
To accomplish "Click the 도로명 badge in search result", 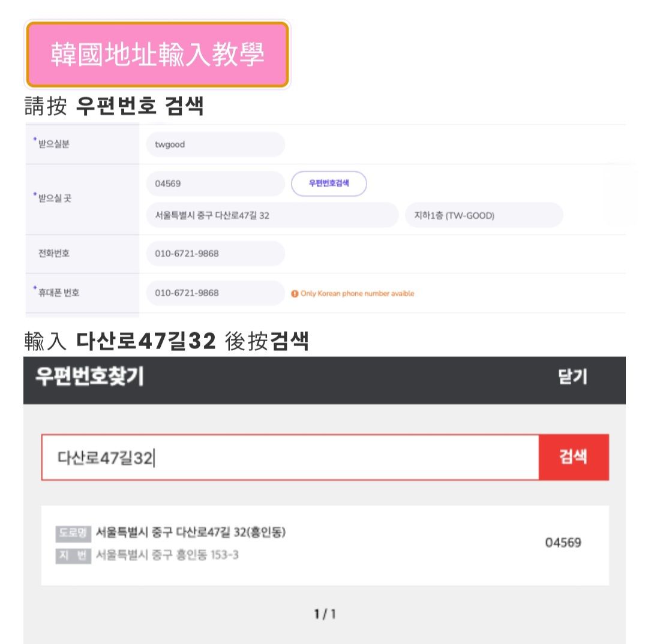I will click(x=73, y=532).
